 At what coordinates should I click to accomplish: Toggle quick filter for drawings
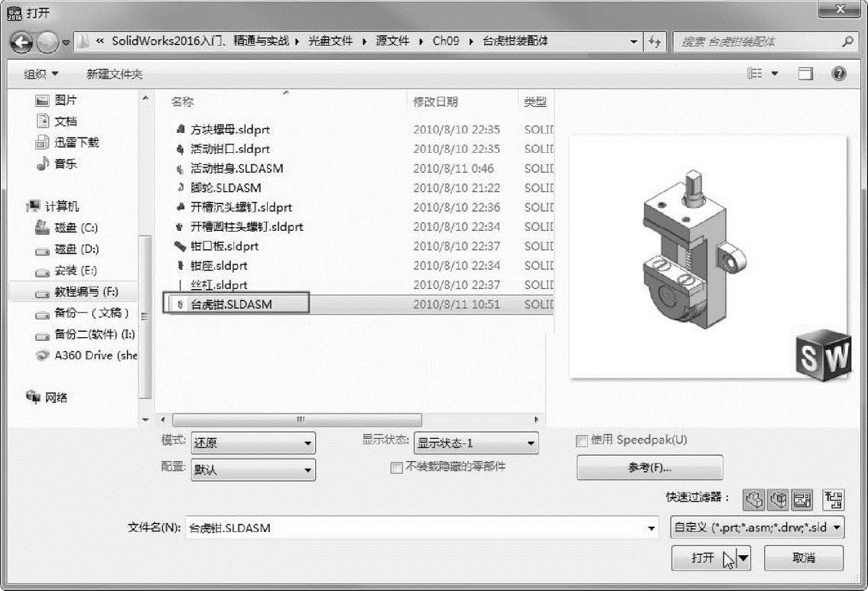[802, 500]
